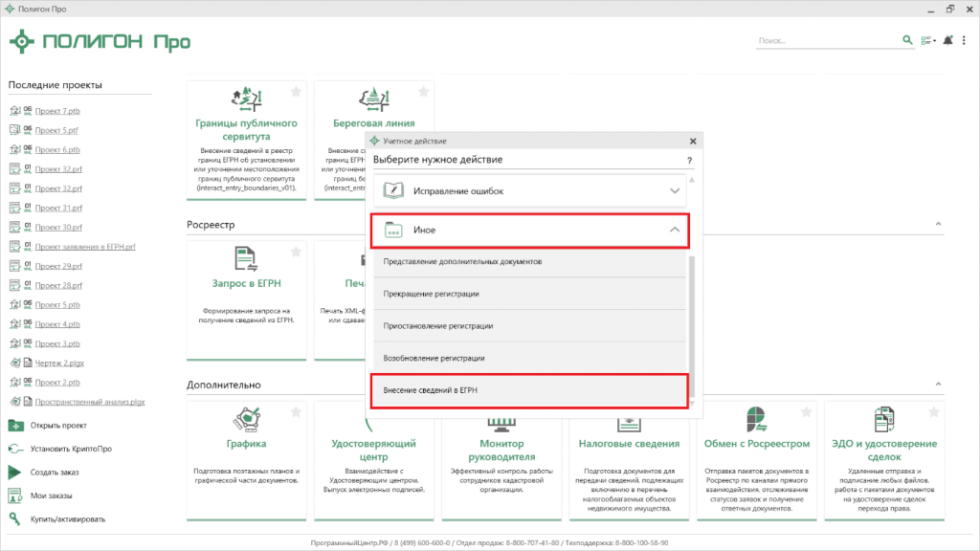
Task: Click the Мои заказы icon
Action: 15,496
